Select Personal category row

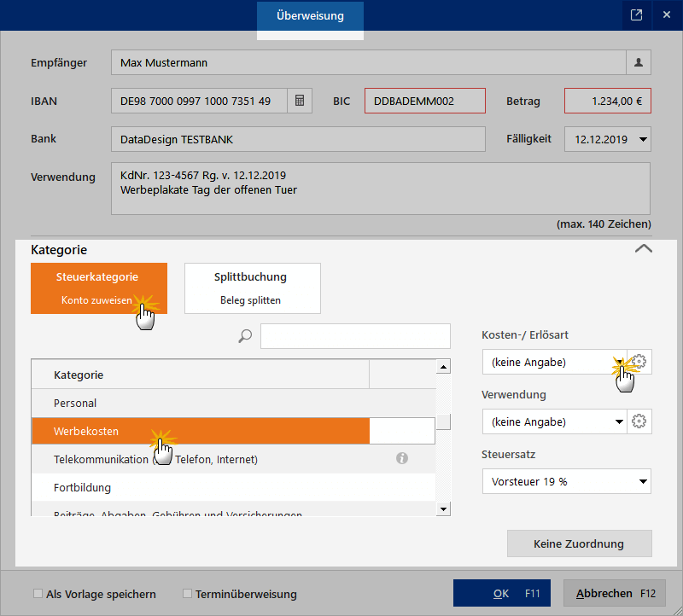[233, 403]
